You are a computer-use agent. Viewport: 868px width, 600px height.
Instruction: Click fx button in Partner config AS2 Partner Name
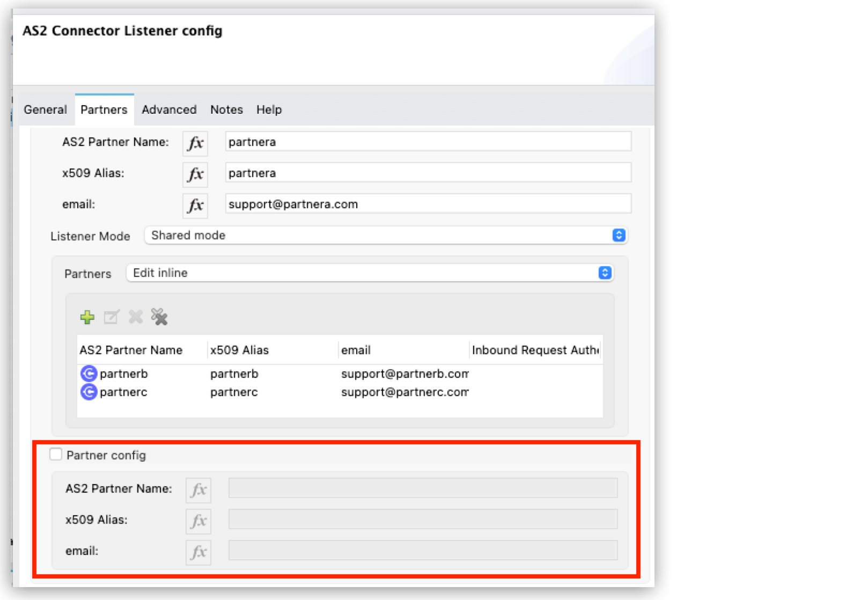198,490
